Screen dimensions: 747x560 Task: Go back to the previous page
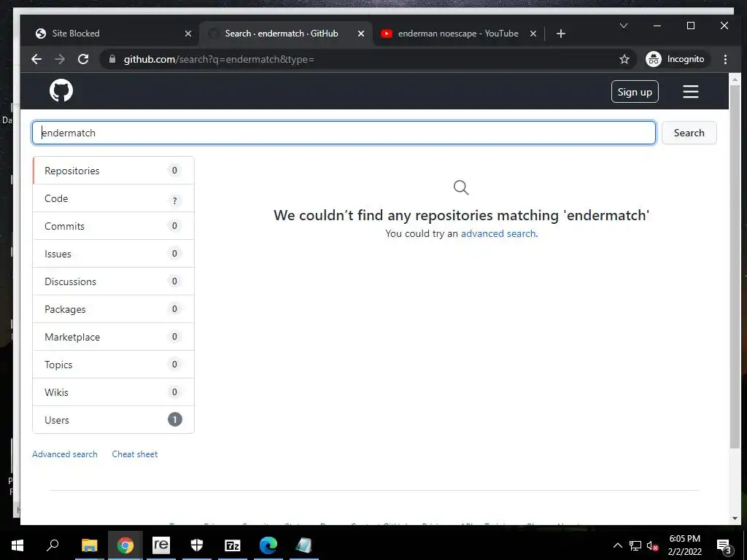coord(36,59)
